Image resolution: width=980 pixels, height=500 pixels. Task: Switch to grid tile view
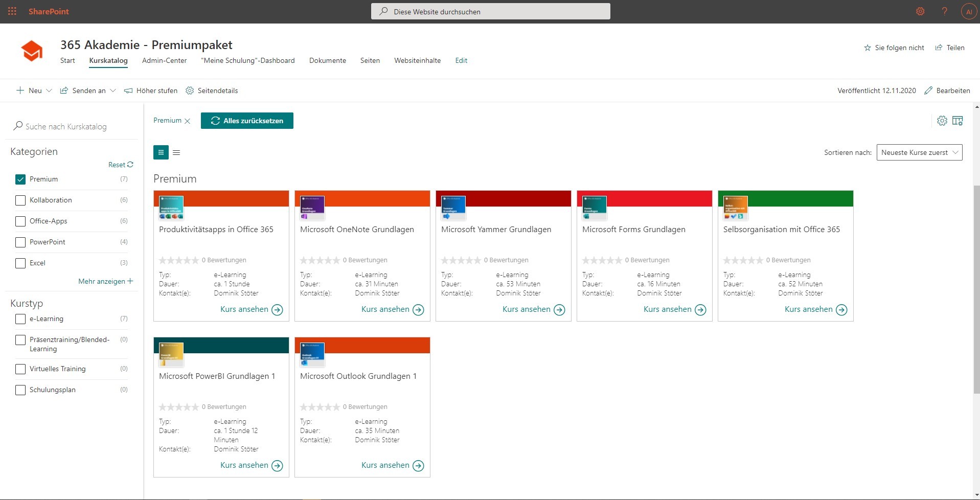[x=161, y=152]
